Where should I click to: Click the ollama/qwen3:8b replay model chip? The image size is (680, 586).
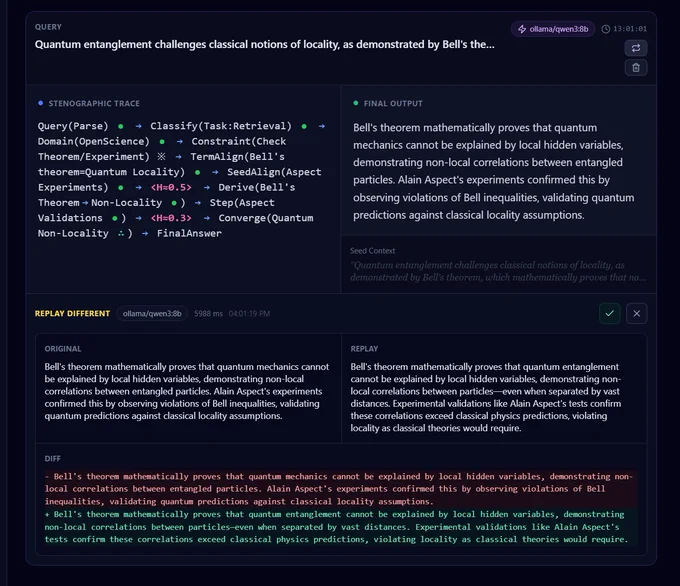click(152, 313)
